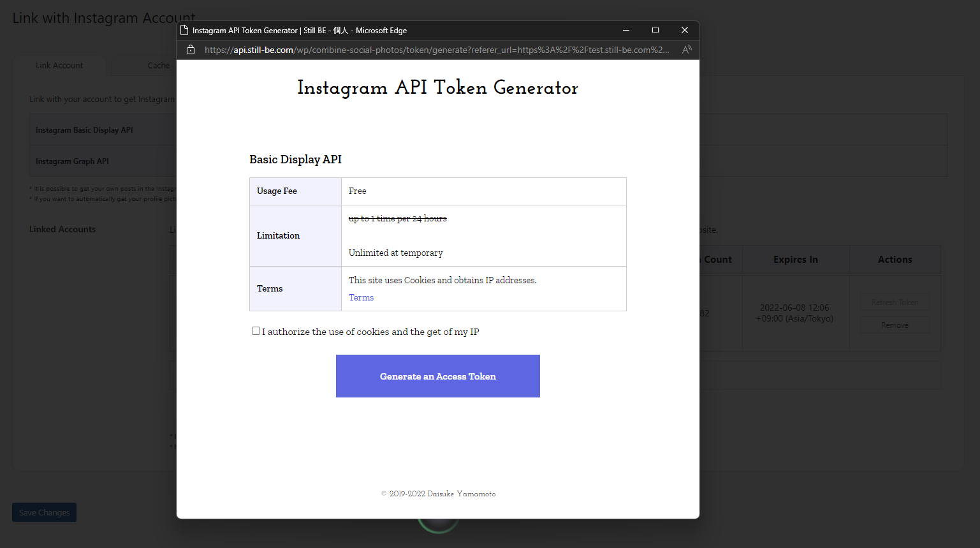Check the authorize cookies and IP checkbox

coord(256,331)
